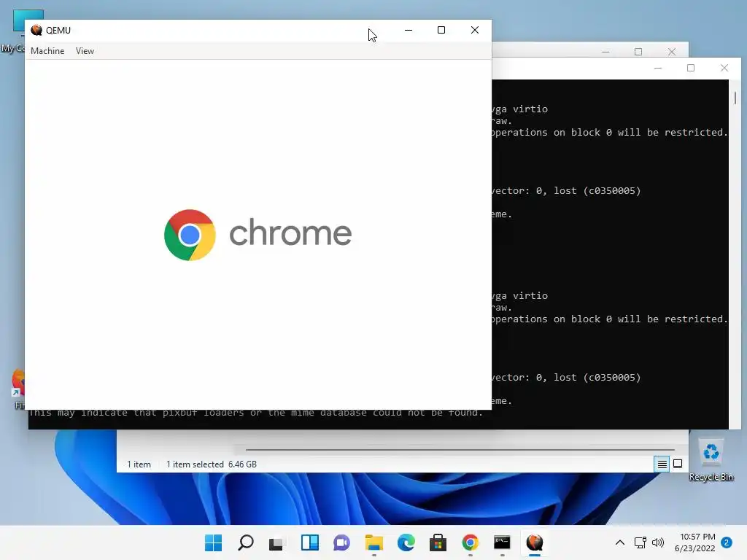Open clock and calendar showing 10:57 PM

pyautogui.click(x=694, y=542)
